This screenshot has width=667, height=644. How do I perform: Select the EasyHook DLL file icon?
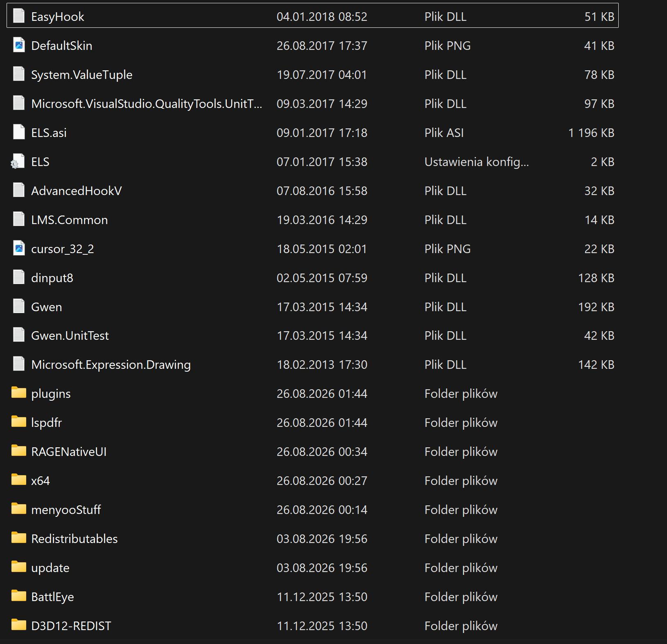click(x=19, y=16)
